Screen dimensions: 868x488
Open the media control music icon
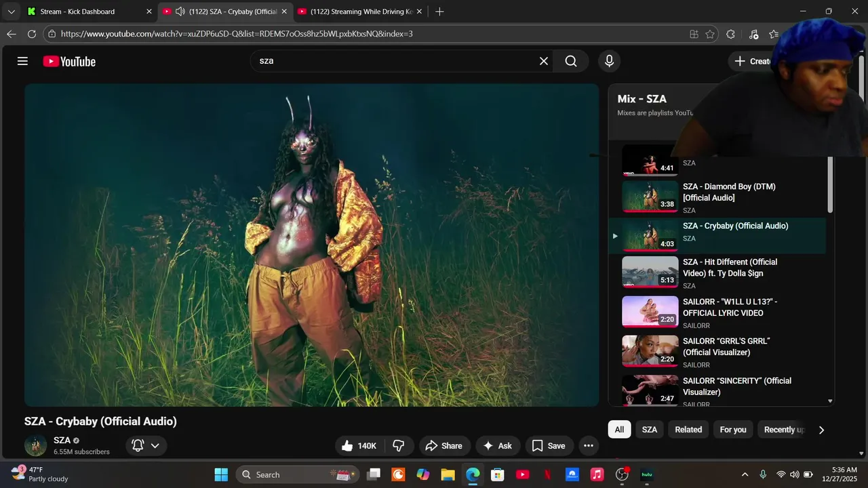753,34
